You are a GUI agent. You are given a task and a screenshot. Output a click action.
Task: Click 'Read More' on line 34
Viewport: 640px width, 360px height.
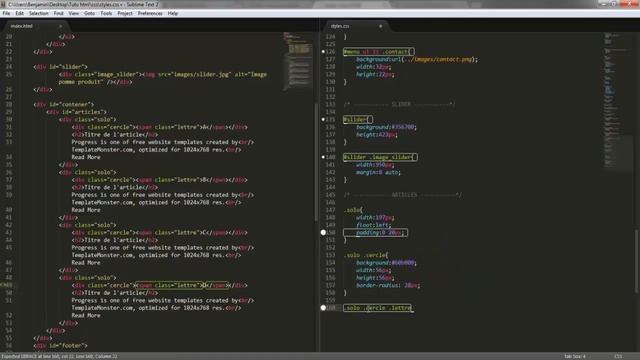click(86, 157)
